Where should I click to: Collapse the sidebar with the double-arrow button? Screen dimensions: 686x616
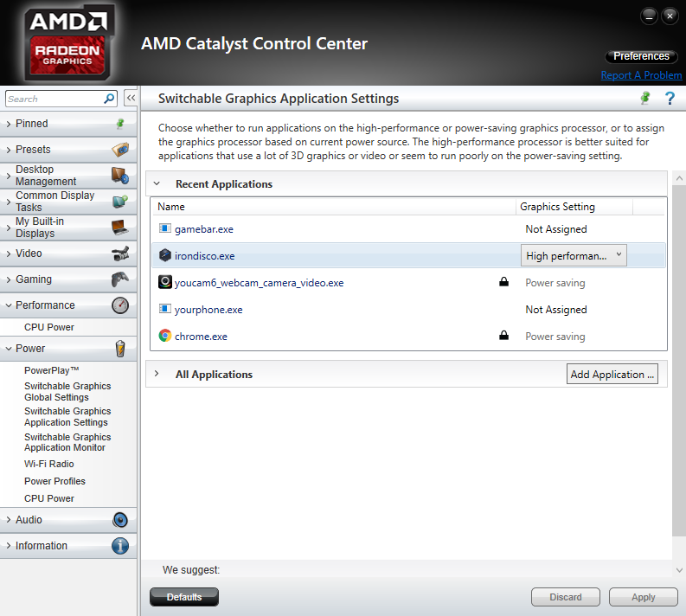[131, 98]
